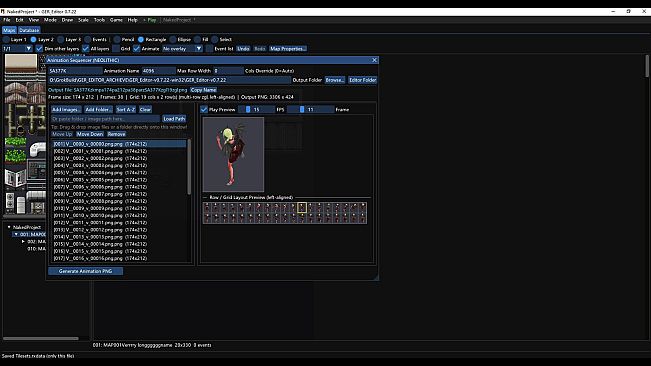
Task: Collapse the 001: MAP001 tree node
Action: 16,234
